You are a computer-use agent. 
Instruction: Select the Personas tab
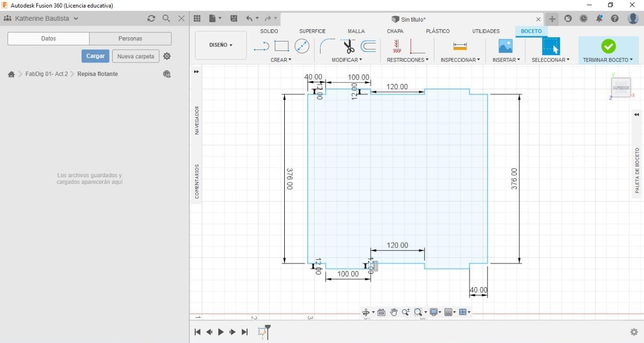pyautogui.click(x=130, y=39)
